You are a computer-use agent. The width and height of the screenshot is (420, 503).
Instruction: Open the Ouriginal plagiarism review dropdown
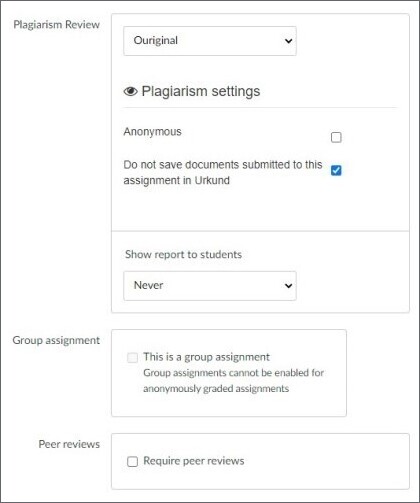point(210,41)
